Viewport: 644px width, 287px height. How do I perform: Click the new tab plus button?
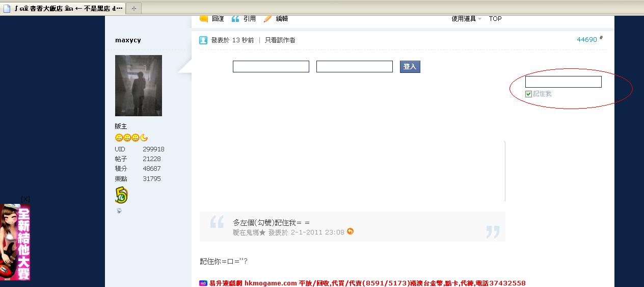(133, 8)
